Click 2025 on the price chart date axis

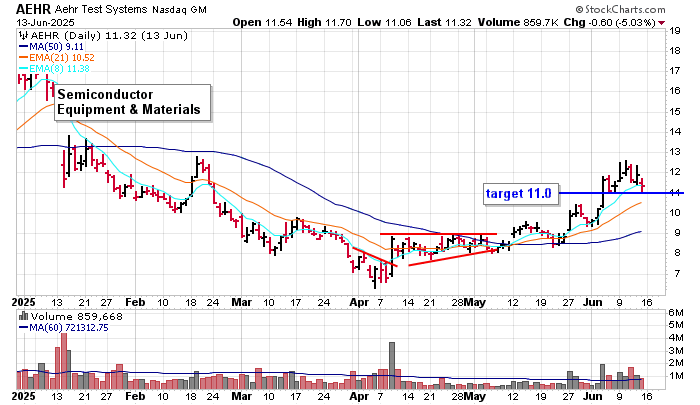point(23,302)
